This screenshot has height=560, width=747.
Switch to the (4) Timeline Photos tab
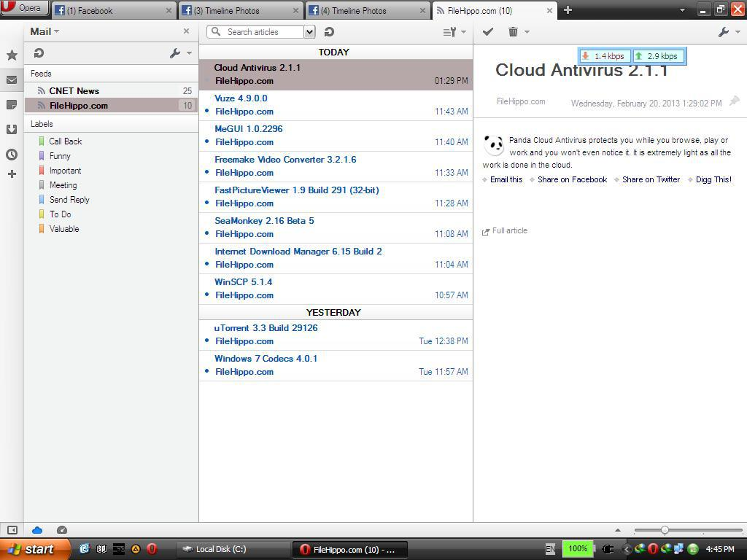click(368, 10)
